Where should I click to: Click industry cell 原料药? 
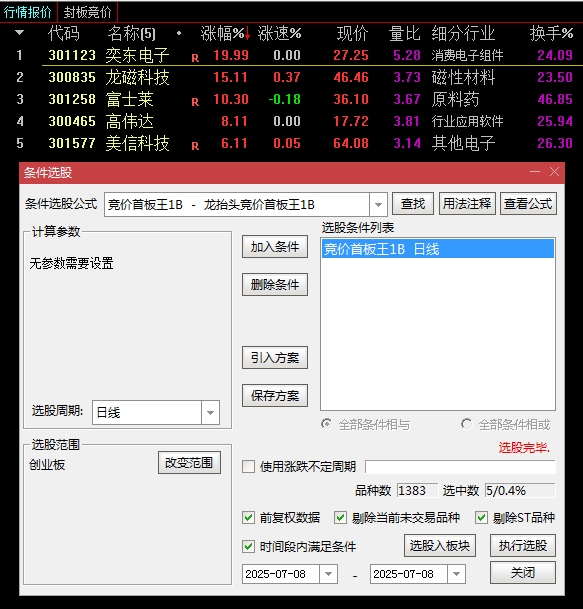click(x=455, y=99)
